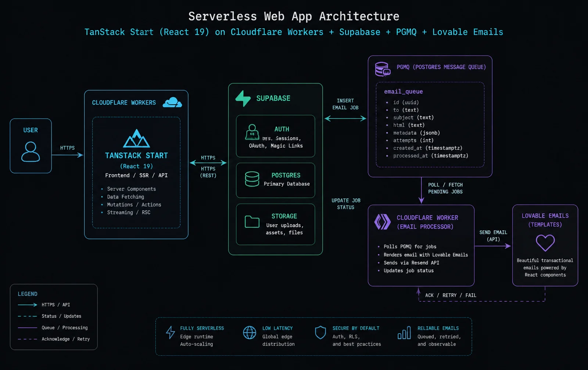Click the Postgres database cylinder icon
588x370 pixels.
tap(252, 179)
